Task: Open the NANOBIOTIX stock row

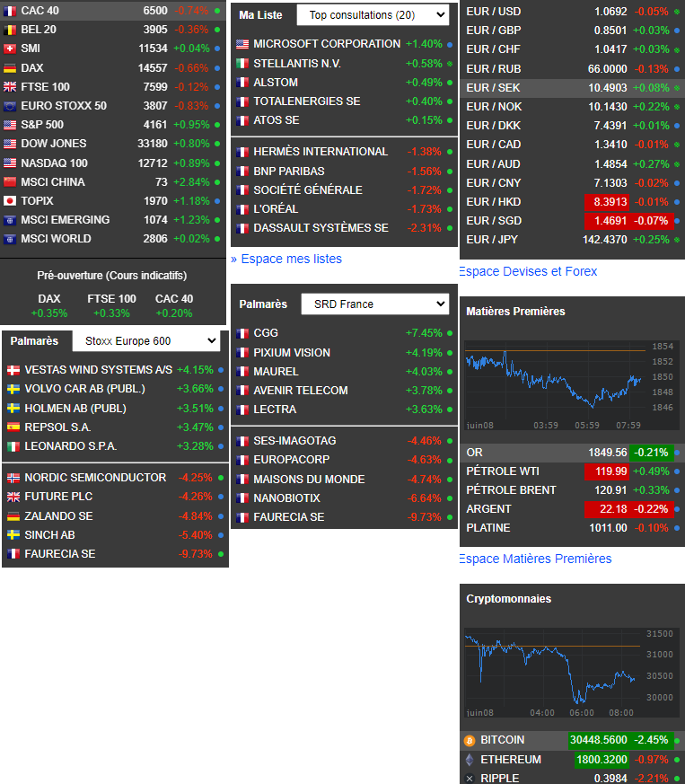Action: coord(345,498)
